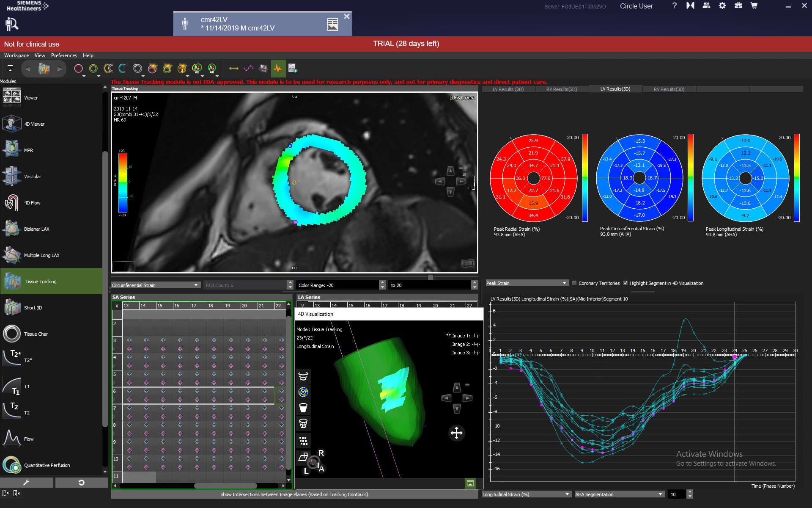Open the Preferences menu
812x508 pixels.
[64, 55]
